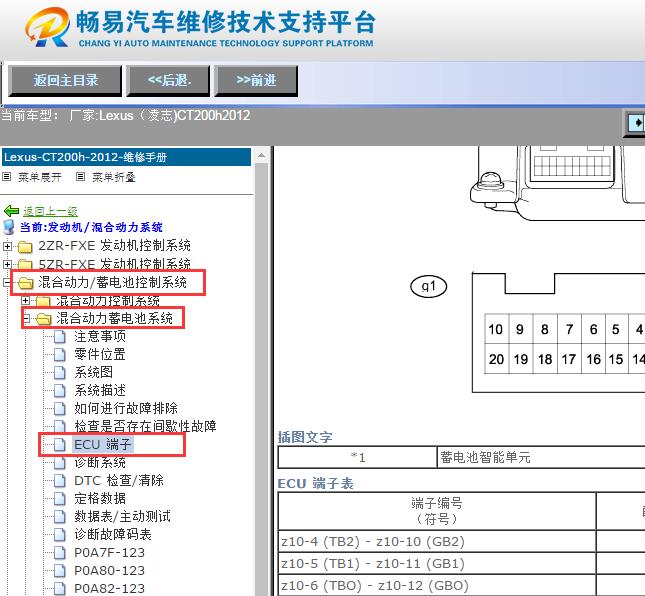Select 混合动力蓄电池系统 tree item

pos(114,318)
